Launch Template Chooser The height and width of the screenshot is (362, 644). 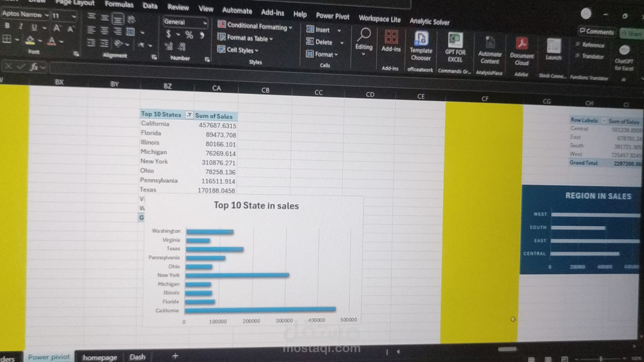(x=421, y=46)
